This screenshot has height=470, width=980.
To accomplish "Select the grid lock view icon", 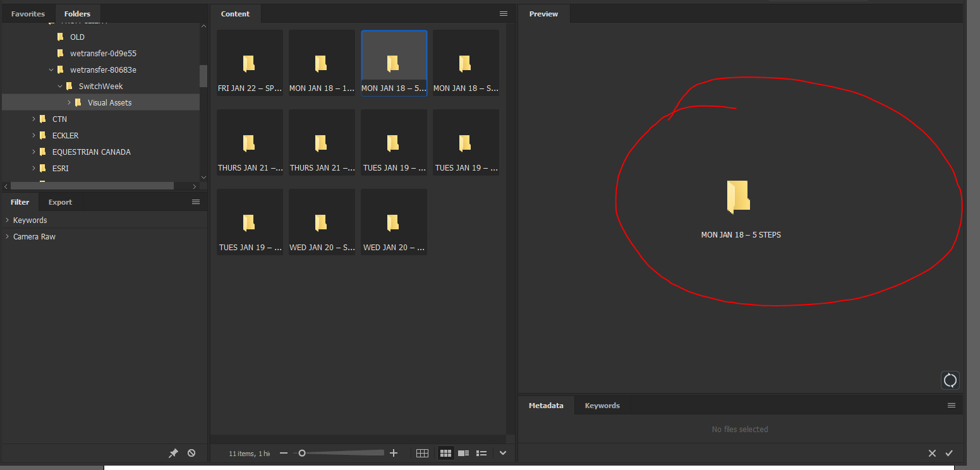I will (x=422, y=453).
